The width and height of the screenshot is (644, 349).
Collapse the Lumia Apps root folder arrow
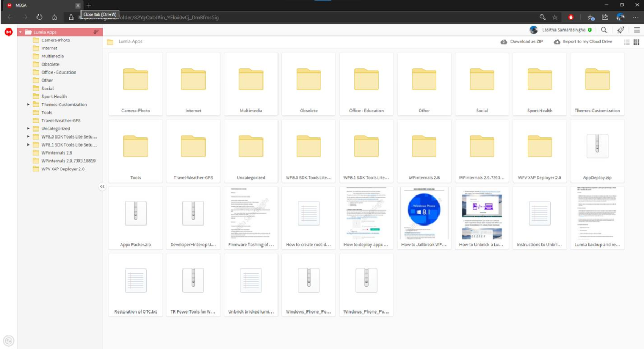click(21, 32)
